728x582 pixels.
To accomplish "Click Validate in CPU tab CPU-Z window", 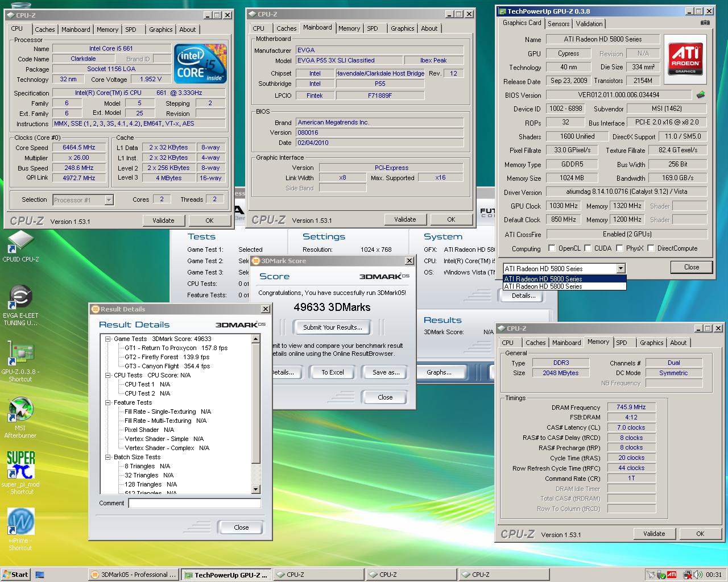I will pyautogui.click(x=163, y=221).
